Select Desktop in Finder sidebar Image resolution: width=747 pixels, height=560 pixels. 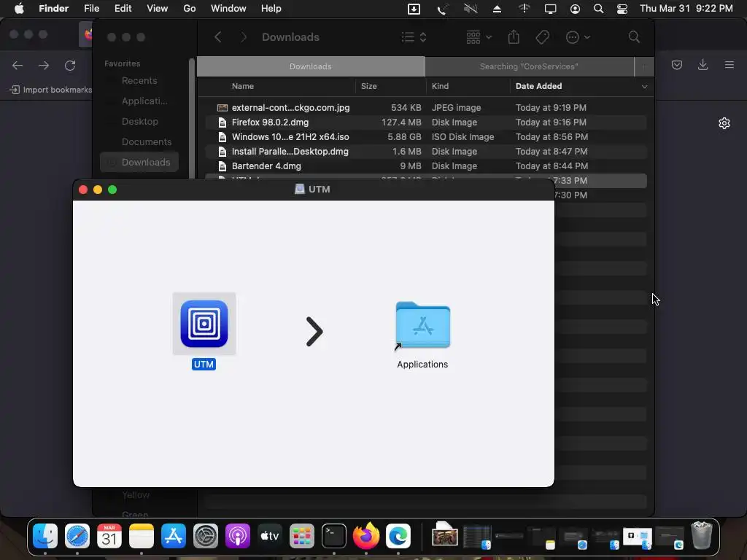(139, 122)
